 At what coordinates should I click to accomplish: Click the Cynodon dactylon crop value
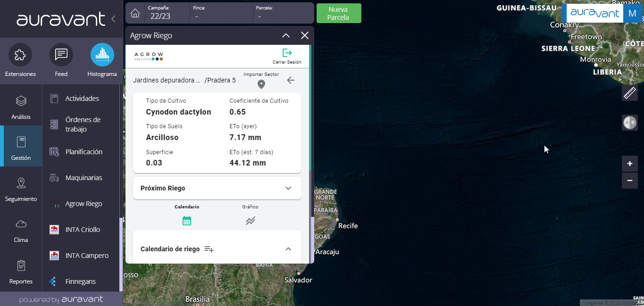pyautogui.click(x=179, y=112)
